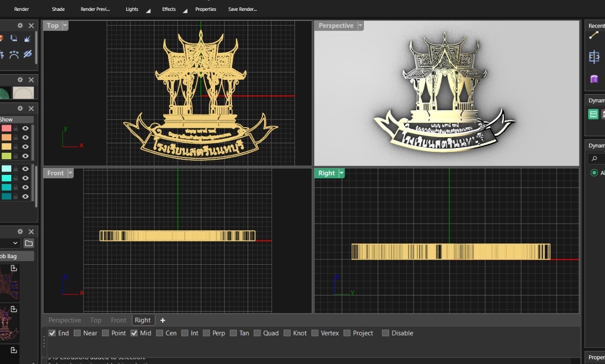
Task: Click the search magnifier in the Dynamic panel
Action: point(595,159)
